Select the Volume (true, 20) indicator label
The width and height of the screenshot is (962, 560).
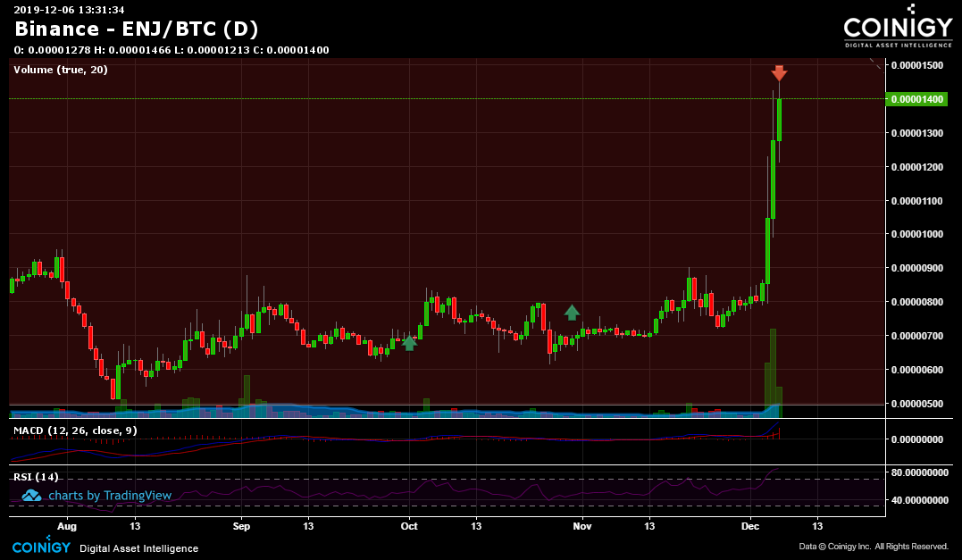pos(61,70)
